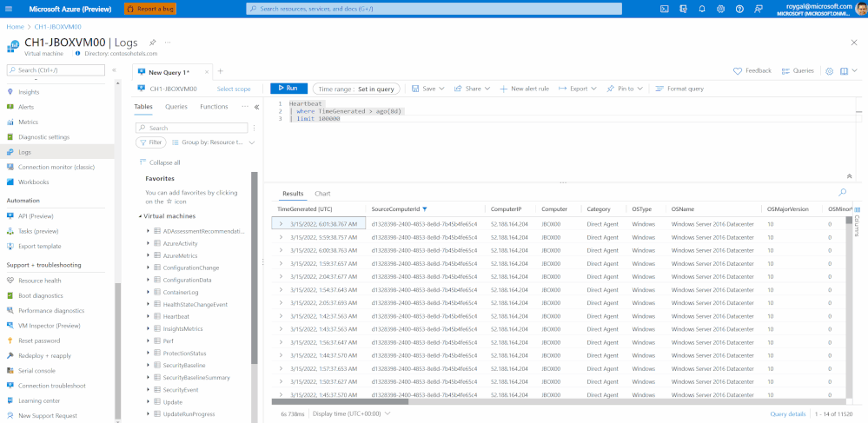Open the Export dropdown

578,89
